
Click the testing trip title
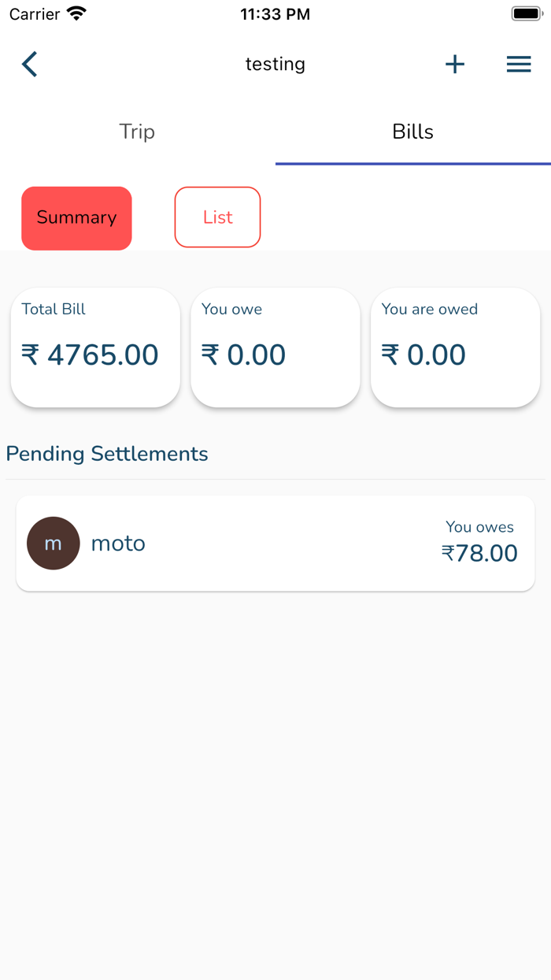click(x=275, y=64)
